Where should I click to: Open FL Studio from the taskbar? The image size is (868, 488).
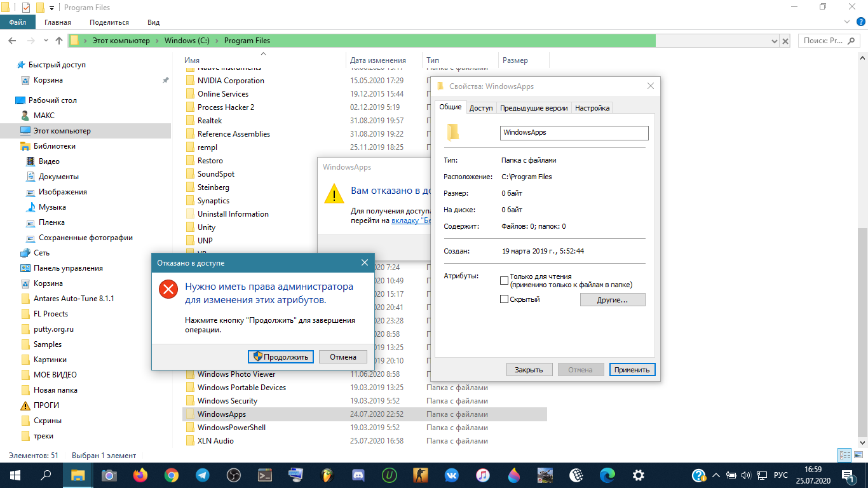click(327, 475)
